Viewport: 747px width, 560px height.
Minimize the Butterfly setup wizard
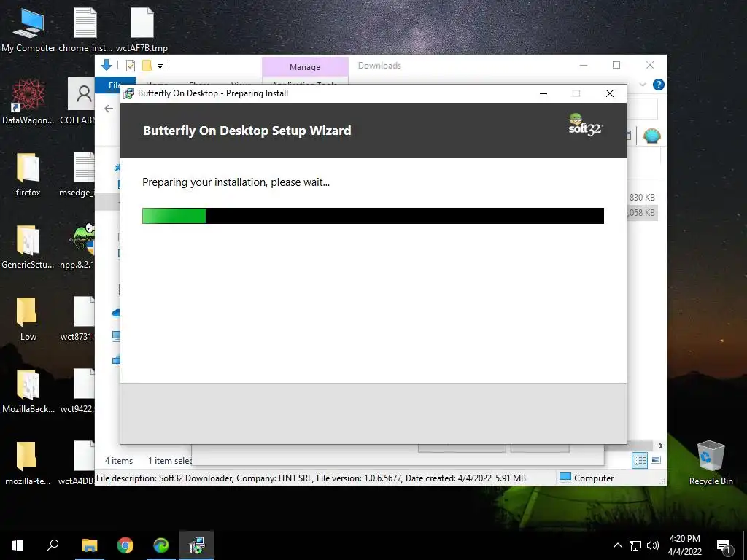tap(543, 93)
